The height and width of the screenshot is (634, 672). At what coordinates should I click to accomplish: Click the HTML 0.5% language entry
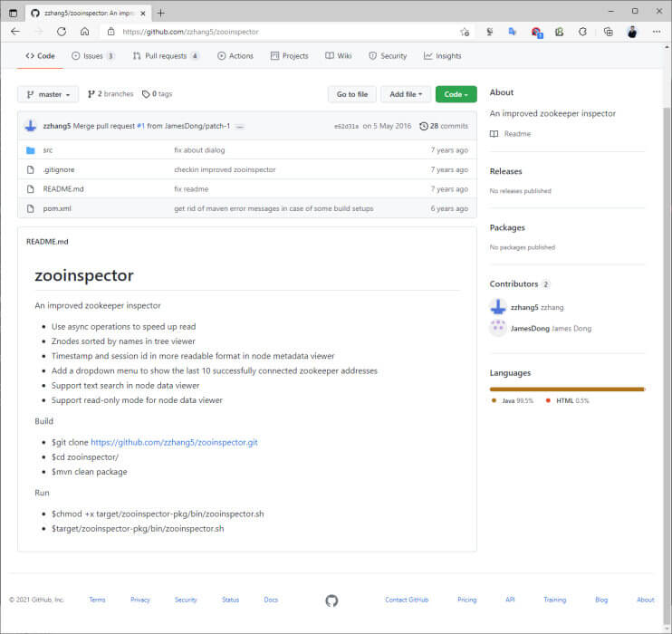coord(568,401)
